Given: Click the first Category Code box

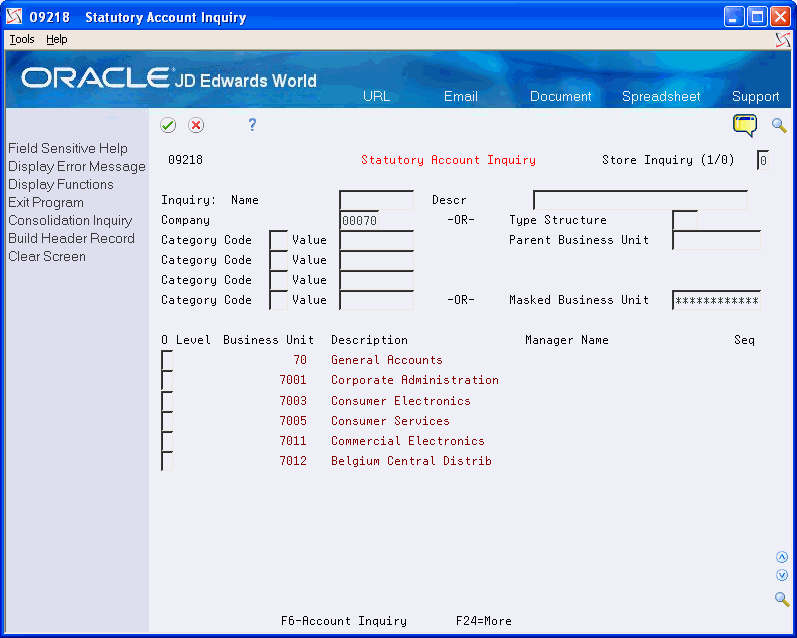Looking at the screenshot, I should [279, 240].
